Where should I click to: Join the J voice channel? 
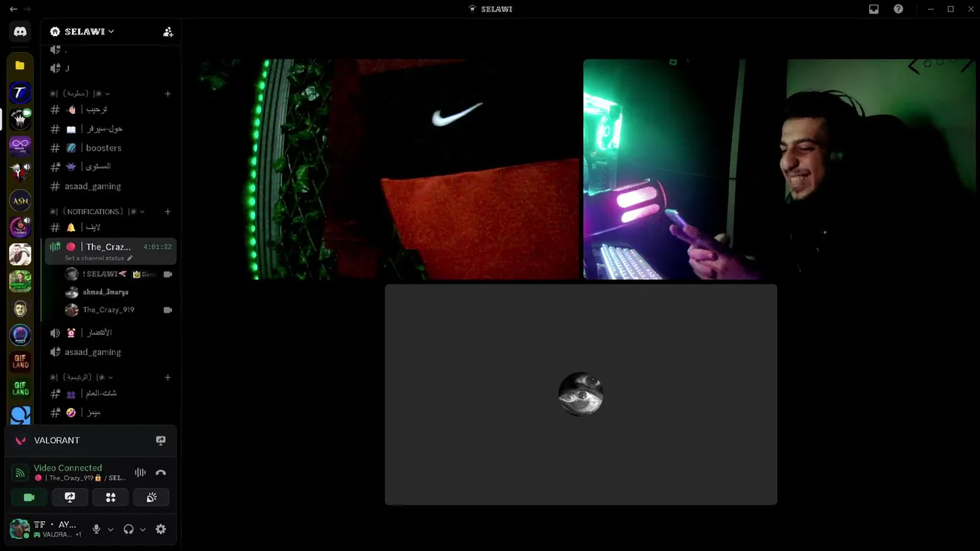coord(111,68)
